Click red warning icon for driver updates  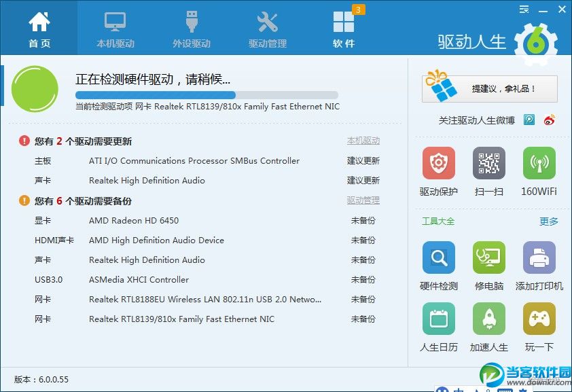tap(24, 141)
